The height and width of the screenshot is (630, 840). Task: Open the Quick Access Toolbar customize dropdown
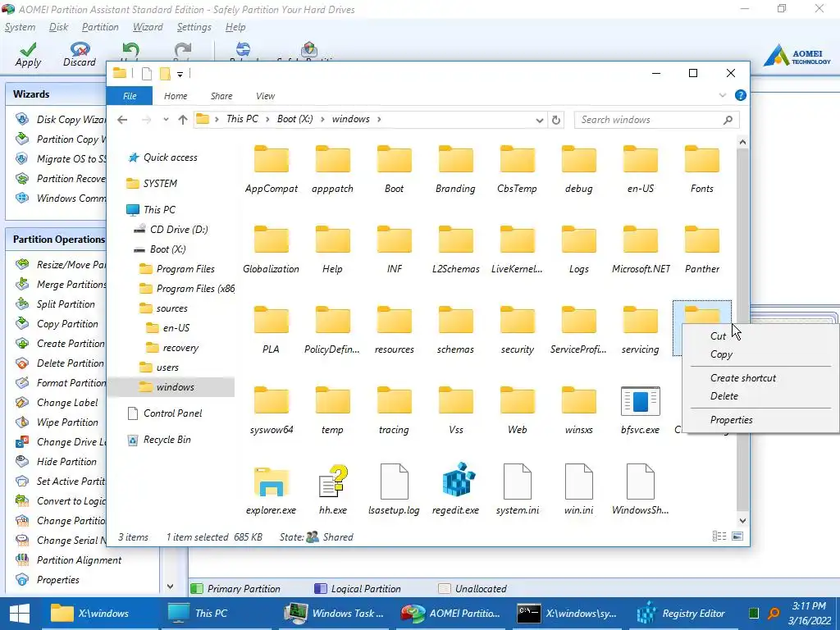point(180,75)
